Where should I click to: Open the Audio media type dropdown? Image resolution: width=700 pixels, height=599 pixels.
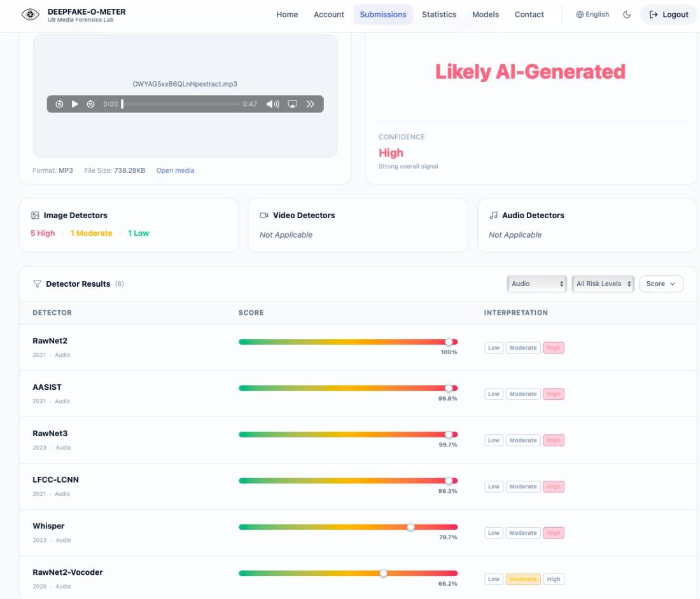point(536,284)
